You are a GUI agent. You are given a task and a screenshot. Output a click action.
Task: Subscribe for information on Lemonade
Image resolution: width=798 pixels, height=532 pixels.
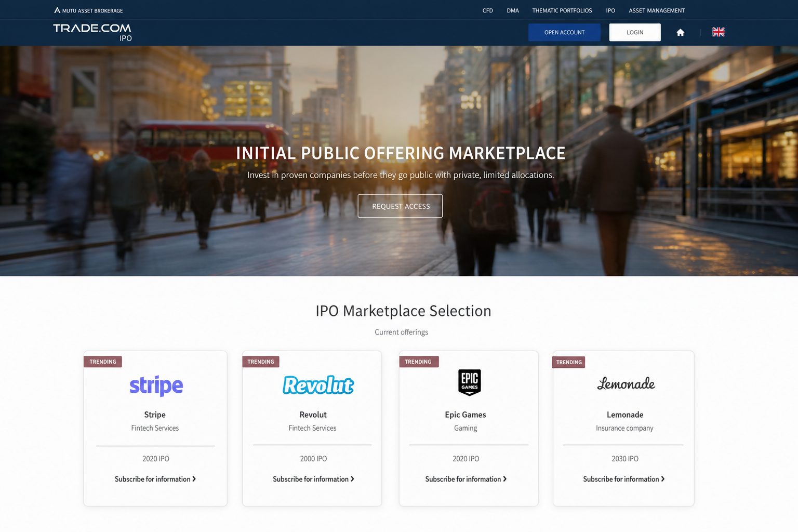click(x=624, y=479)
